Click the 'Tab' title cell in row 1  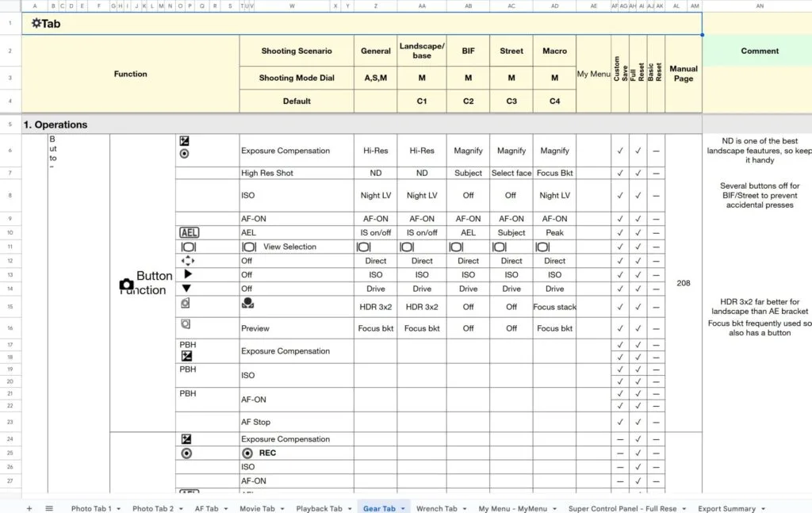click(362, 23)
